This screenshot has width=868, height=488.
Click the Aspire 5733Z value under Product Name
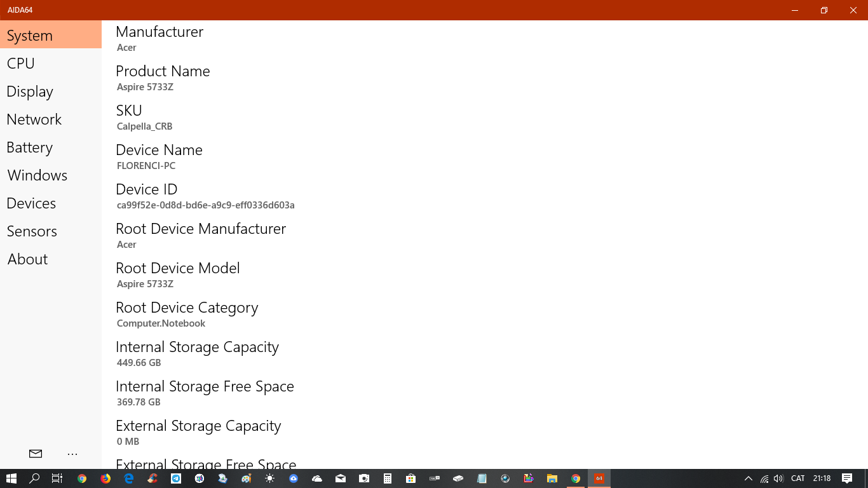tap(145, 87)
